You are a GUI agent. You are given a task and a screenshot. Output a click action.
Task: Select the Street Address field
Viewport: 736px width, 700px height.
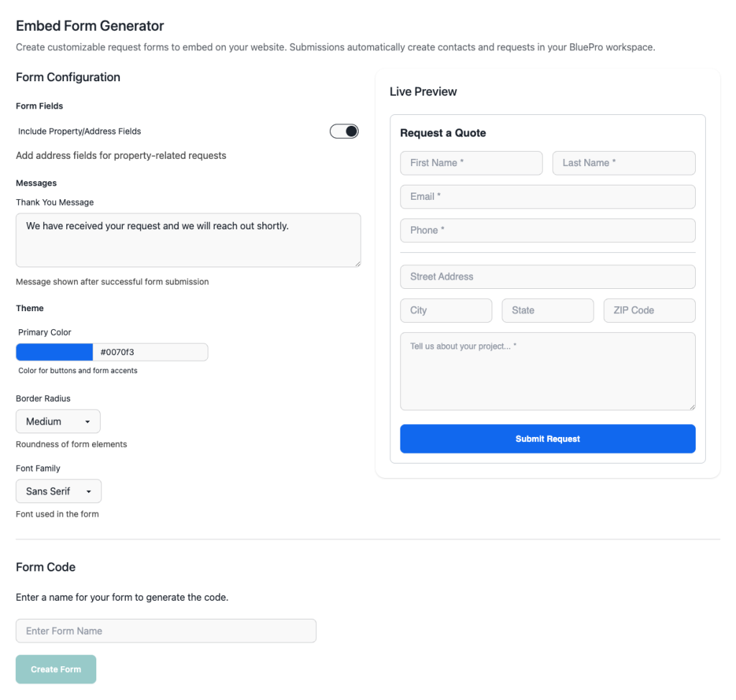point(548,277)
